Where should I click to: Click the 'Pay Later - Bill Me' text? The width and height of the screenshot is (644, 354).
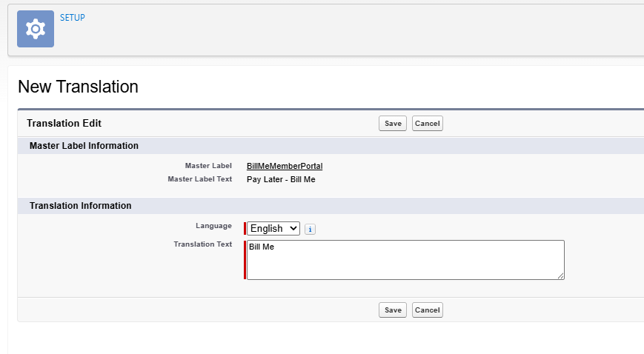(281, 179)
